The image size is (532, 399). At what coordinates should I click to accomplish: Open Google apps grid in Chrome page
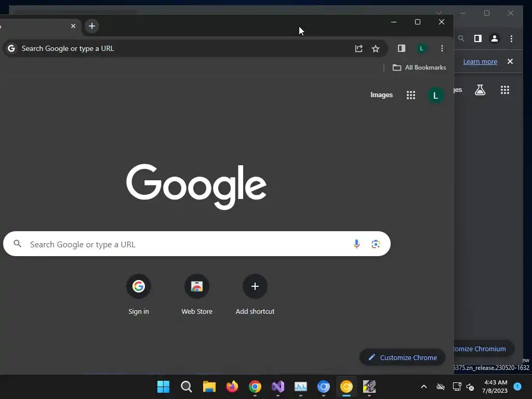[411, 95]
